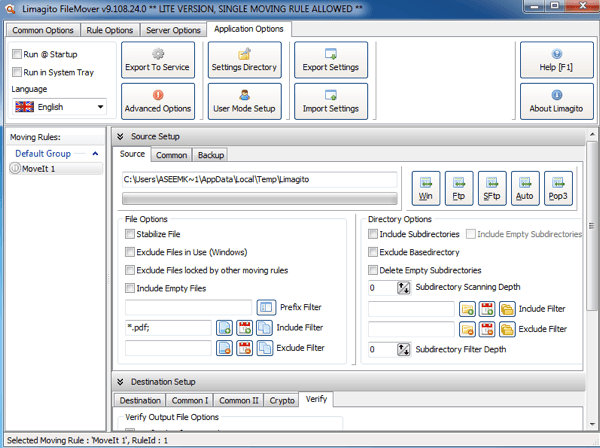Open the Common II tab
Viewport: 600px width, 448px height.
click(x=239, y=400)
